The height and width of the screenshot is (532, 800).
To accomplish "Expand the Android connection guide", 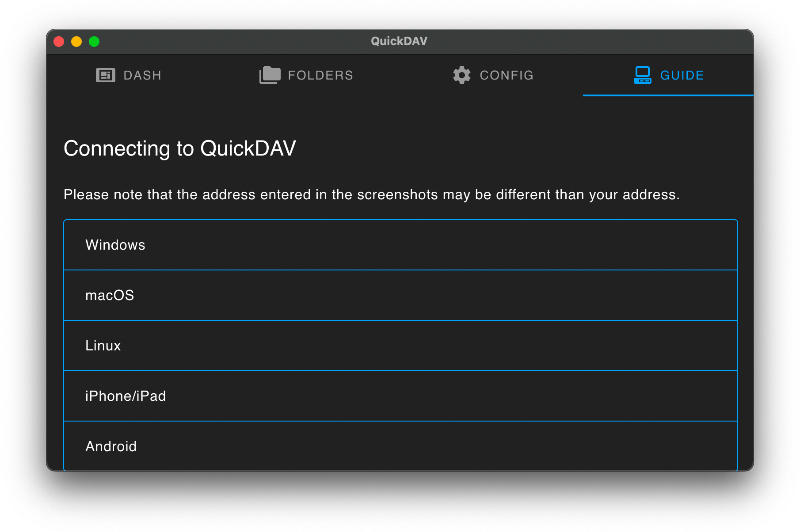I will [400, 446].
